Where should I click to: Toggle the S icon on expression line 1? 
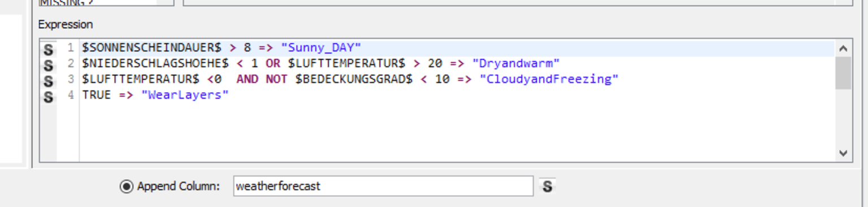49,49
